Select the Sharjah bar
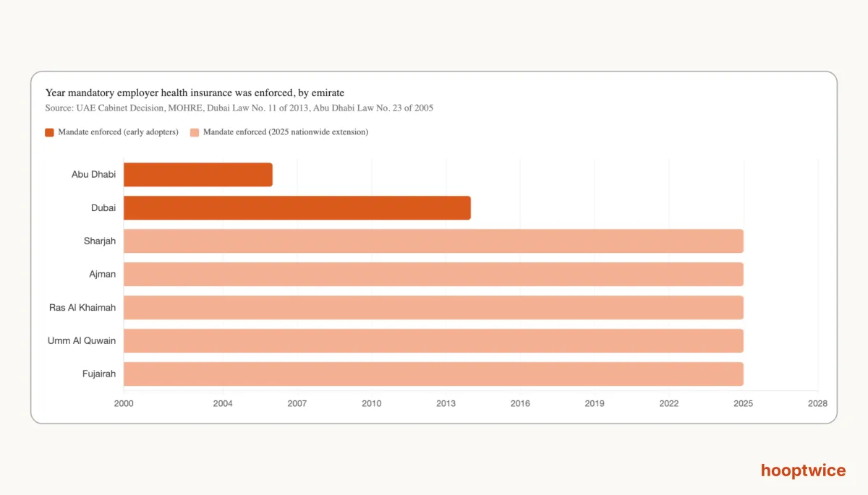This screenshot has width=868, height=495. tap(433, 241)
